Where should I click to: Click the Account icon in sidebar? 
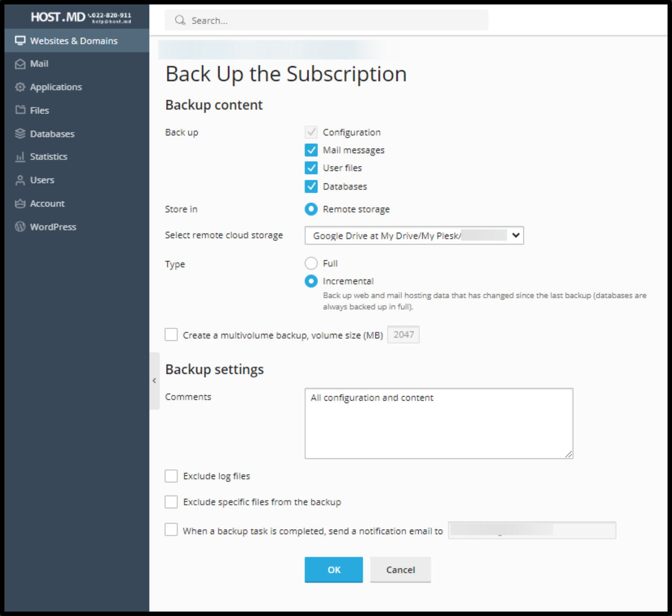click(x=20, y=203)
